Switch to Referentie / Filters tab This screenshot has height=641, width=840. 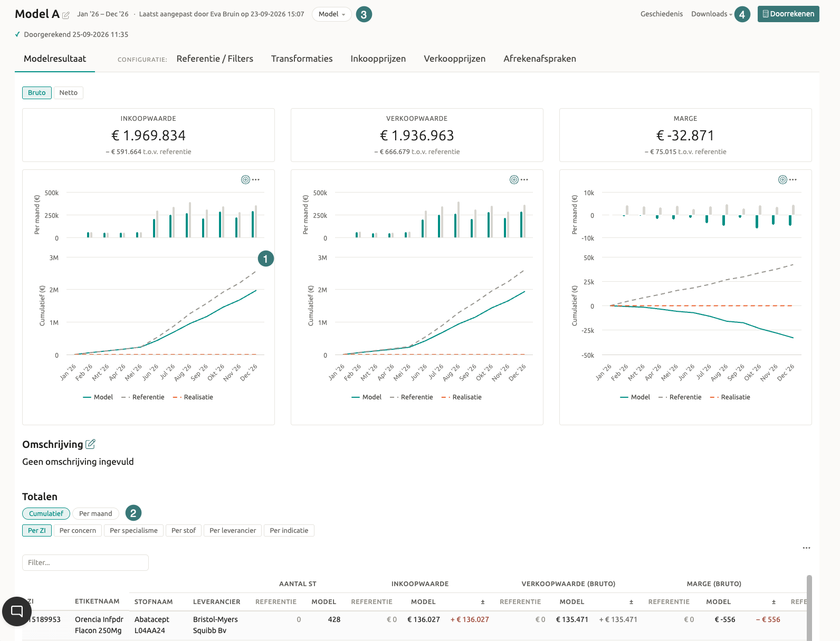point(215,59)
